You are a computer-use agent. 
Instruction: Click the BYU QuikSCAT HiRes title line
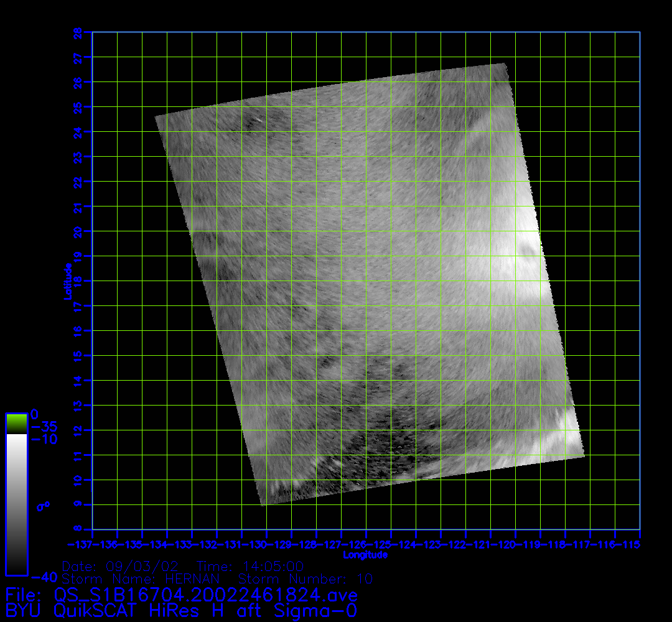pos(181,610)
